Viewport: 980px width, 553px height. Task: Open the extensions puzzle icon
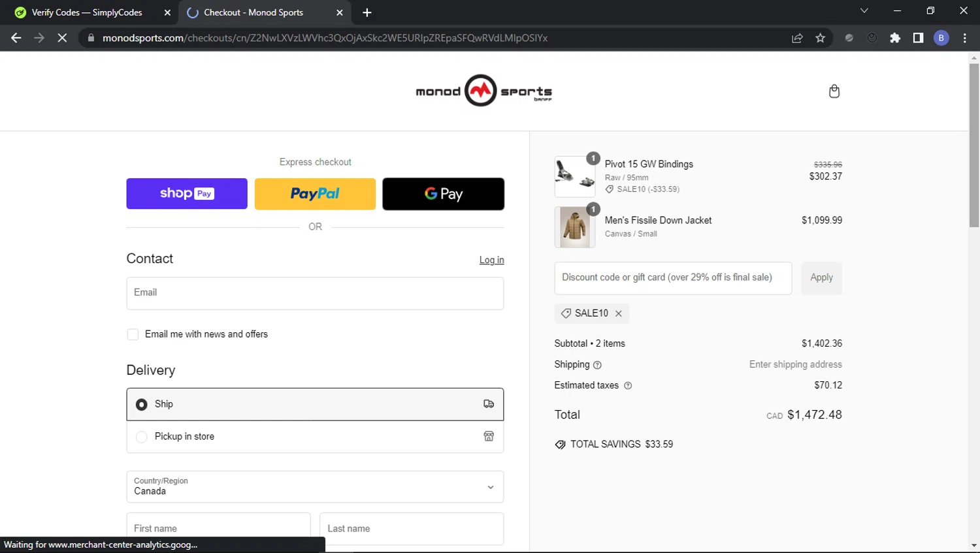pos(895,38)
